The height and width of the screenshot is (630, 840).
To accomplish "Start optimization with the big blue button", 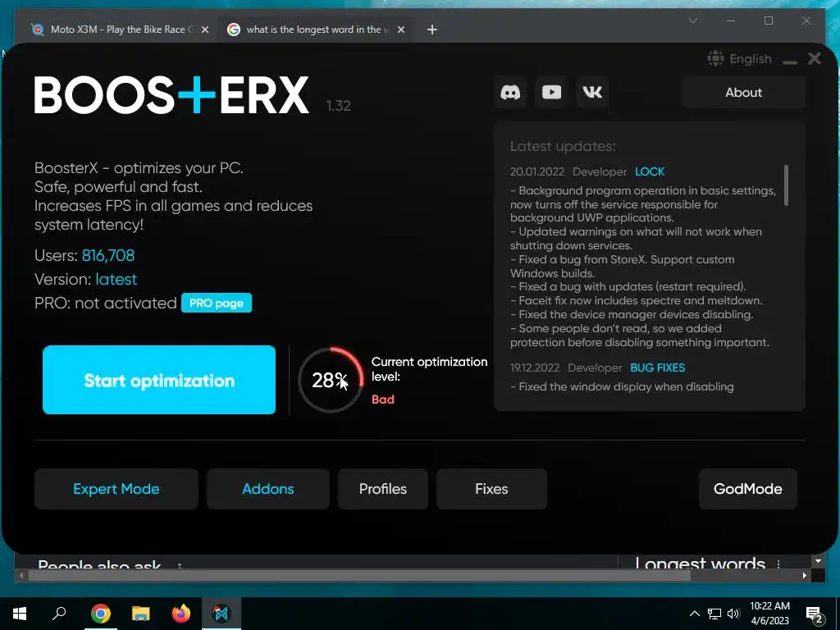I will pos(159,380).
